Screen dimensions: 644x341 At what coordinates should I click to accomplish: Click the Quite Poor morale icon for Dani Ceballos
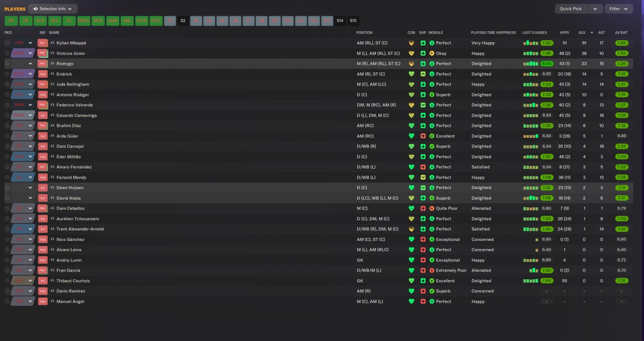click(x=432, y=208)
